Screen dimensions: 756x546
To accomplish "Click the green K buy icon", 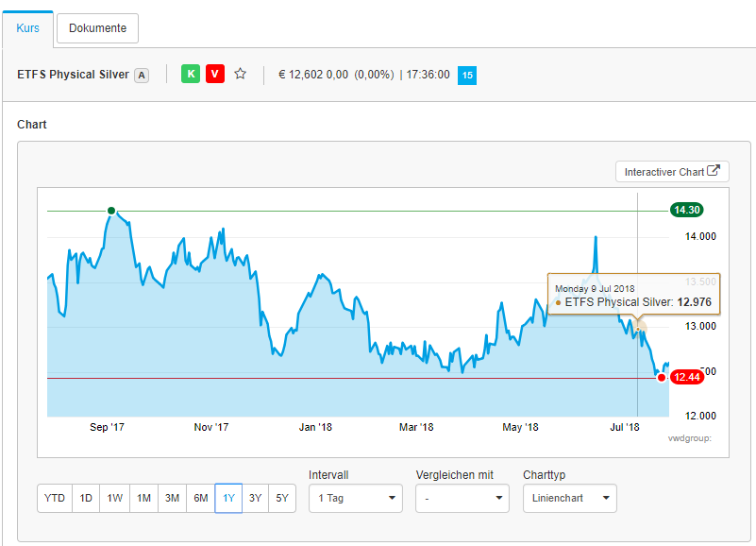I will [x=191, y=74].
